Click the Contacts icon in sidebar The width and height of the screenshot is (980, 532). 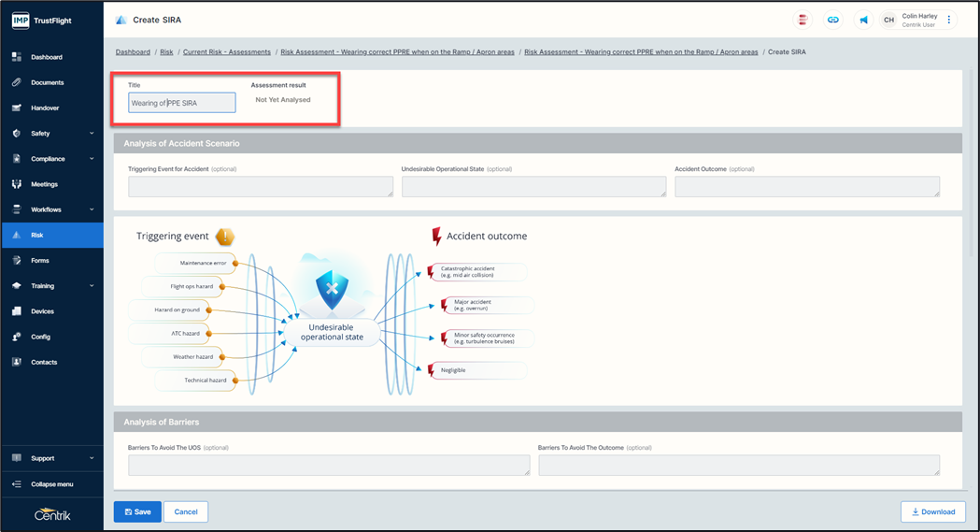pyautogui.click(x=17, y=362)
